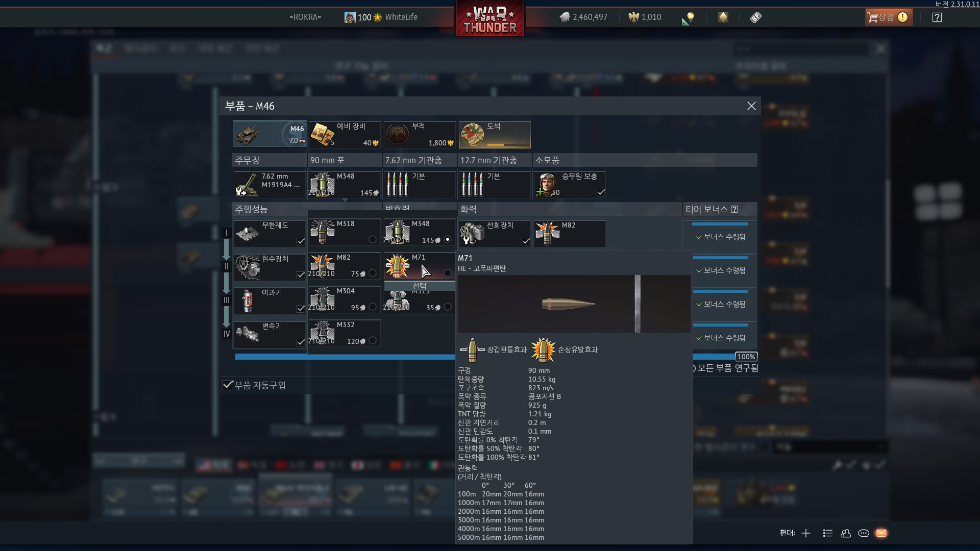Select the M318 shell radio button
The width and height of the screenshot is (980, 551).
[373, 239]
